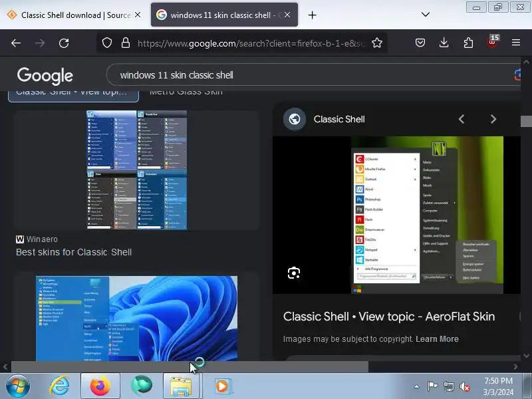Click the horizontal scroll right arrow
The height and width of the screenshot is (399, 532).
(515, 367)
